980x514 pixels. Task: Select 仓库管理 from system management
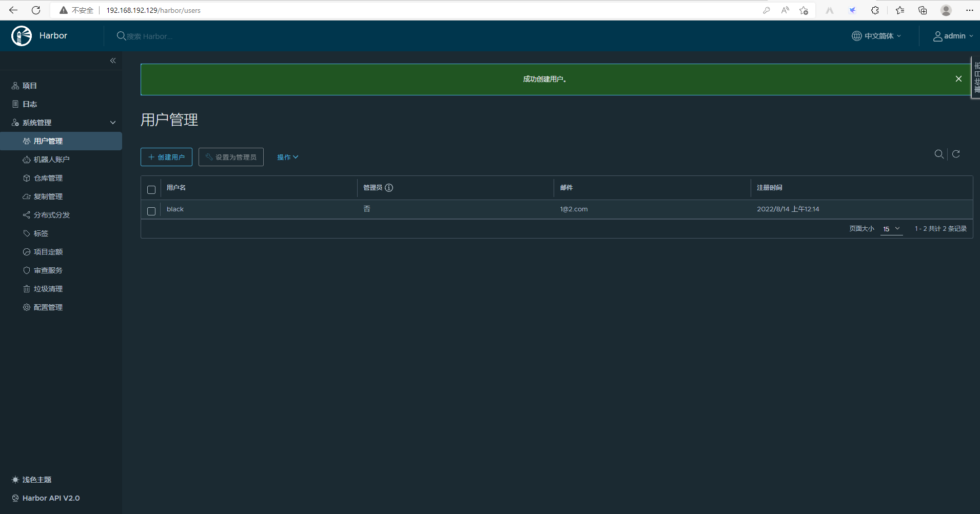click(49, 177)
